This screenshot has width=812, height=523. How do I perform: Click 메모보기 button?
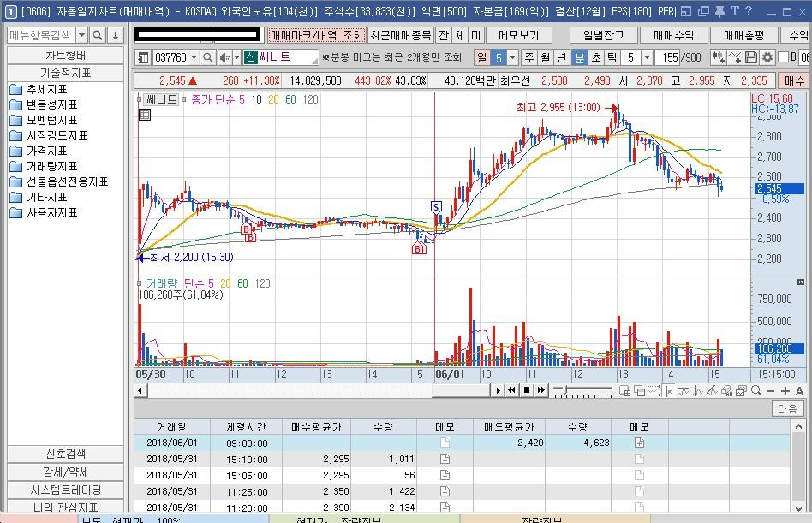point(519,35)
